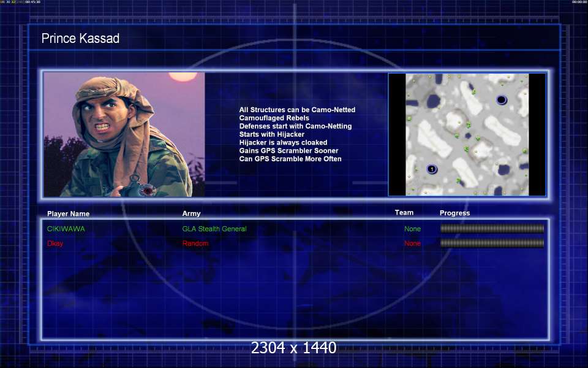Image resolution: width=588 pixels, height=368 pixels.
Task: Click Dkay's red team value None
Action: 412,243
